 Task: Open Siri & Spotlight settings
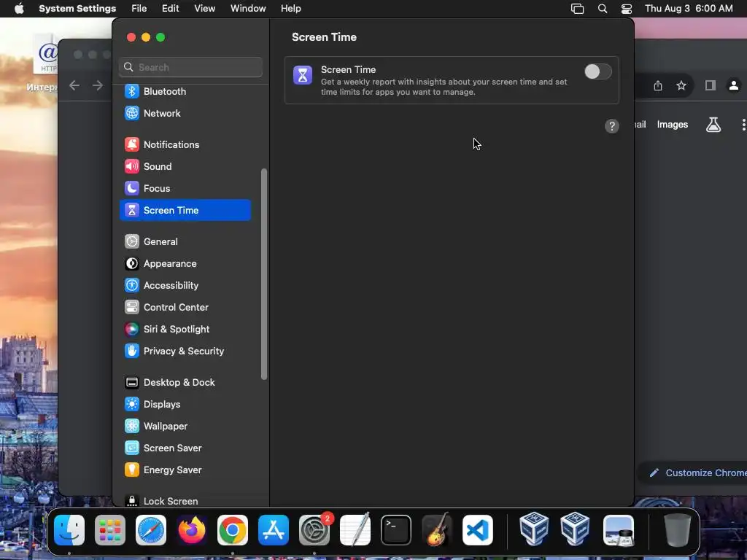[185, 330]
